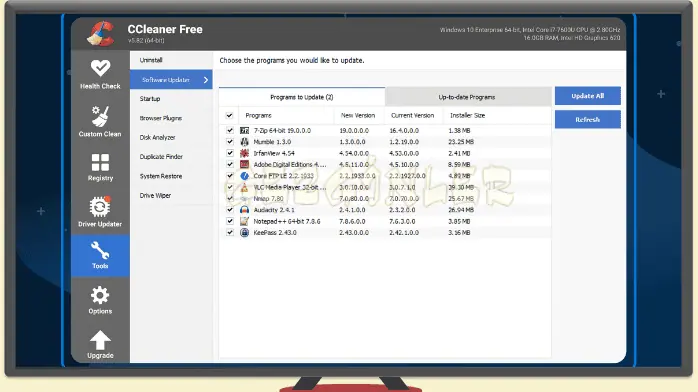Toggle the select-all programs checkbox
This screenshot has width=698, height=392.
229,115
